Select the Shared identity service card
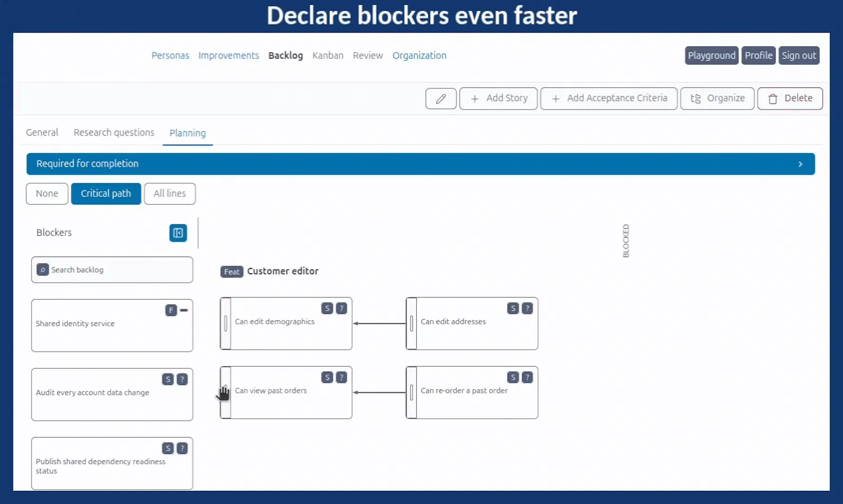Viewport: 843px width, 504px height. point(112,325)
